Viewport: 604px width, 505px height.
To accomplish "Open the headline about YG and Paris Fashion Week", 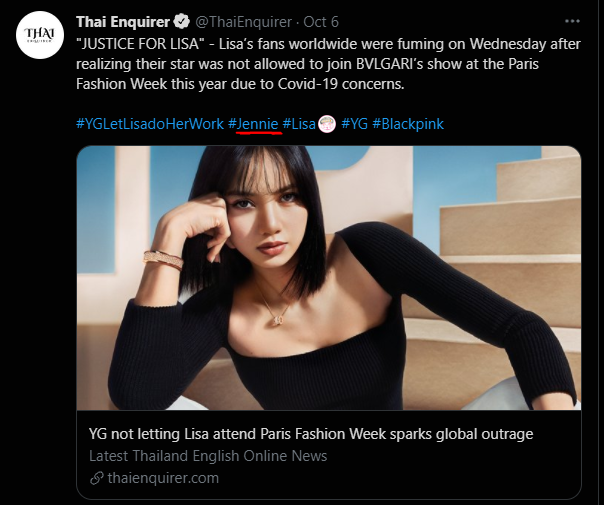I will pyautogui.click(x=310, y=434).
